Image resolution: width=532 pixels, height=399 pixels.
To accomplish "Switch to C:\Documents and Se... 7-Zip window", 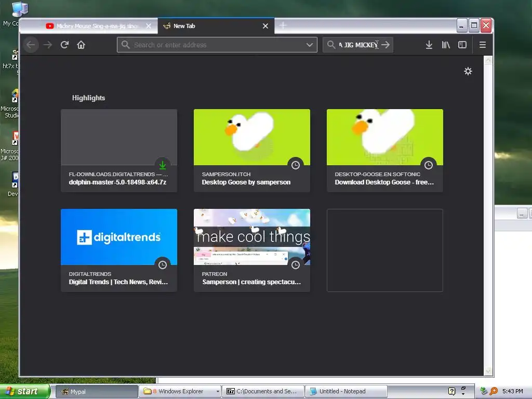I will (x=263, y=392).
